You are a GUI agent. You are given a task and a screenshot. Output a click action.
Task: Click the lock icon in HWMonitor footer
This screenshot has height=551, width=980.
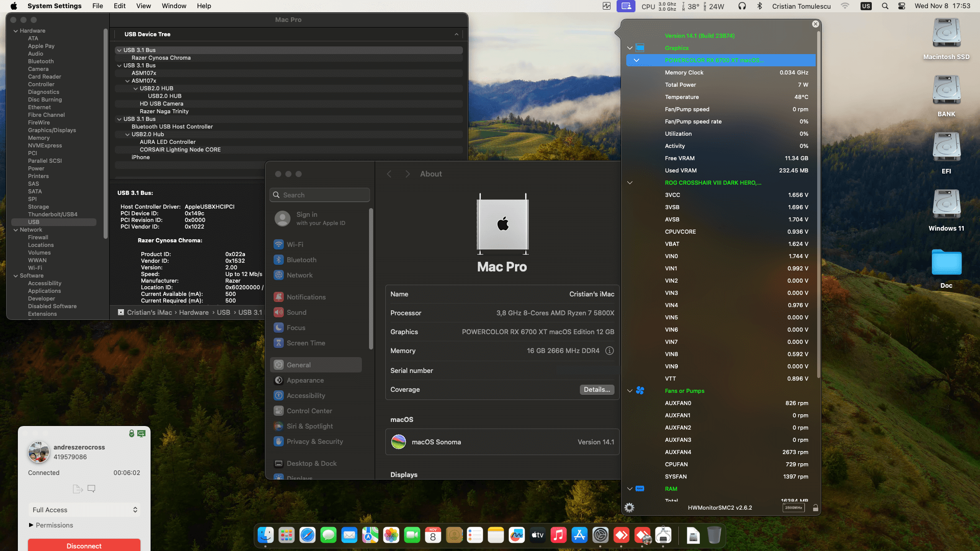815,508
